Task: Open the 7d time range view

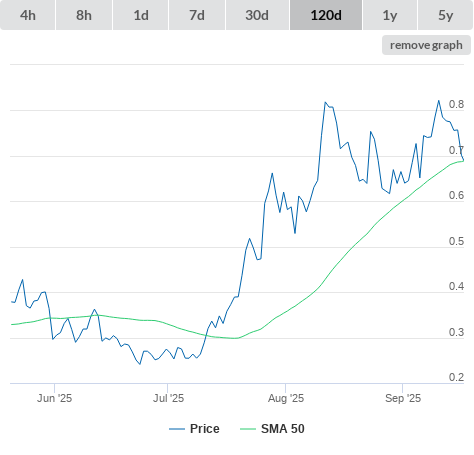Action: 197,15
